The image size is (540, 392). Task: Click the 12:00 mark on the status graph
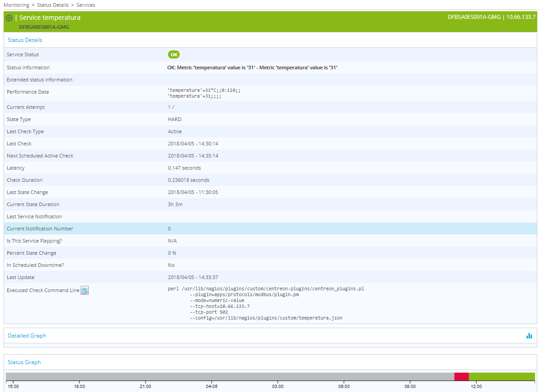tap(476, 386)
